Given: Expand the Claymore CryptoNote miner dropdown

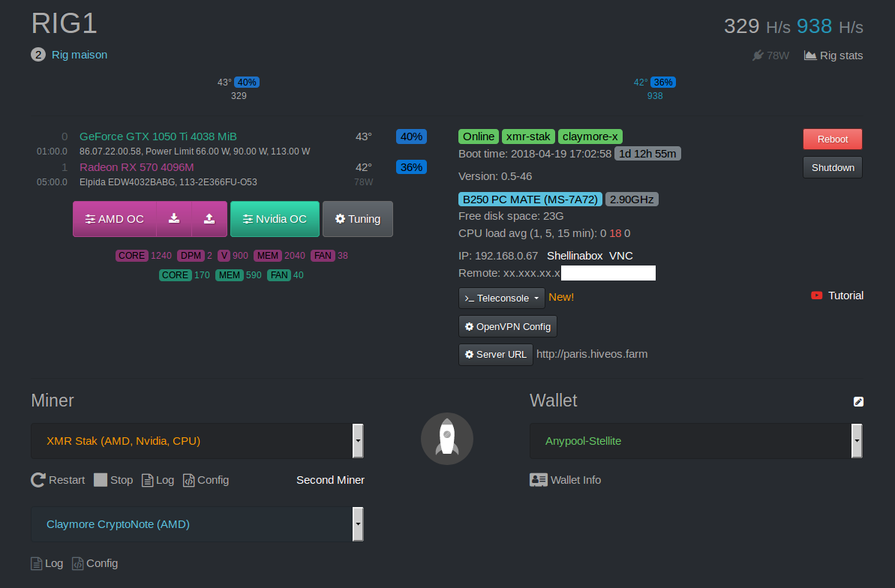Looking at the screenshot, I should click(358, 524).
